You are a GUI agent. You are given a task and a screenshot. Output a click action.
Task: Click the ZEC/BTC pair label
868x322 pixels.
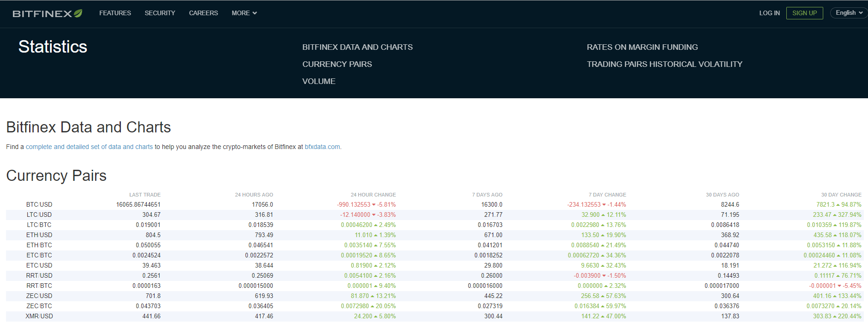[x=39, y=306]
